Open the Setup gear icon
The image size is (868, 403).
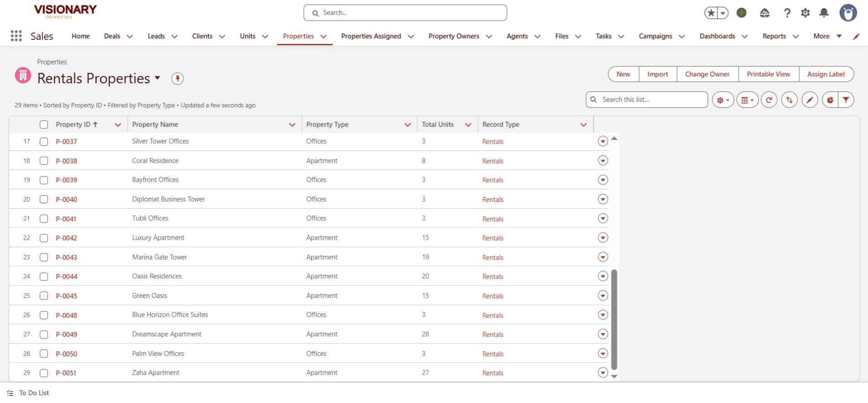(805, 13)
